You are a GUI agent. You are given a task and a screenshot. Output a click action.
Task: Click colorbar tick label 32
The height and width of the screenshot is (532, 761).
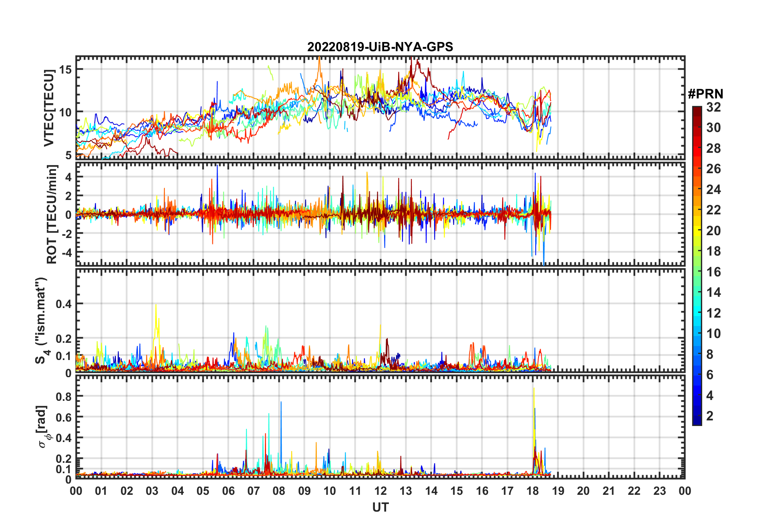coord(713,107)
